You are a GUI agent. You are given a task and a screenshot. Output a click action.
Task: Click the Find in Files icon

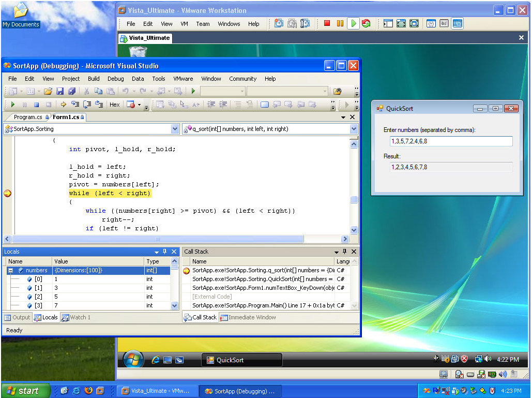337,91
